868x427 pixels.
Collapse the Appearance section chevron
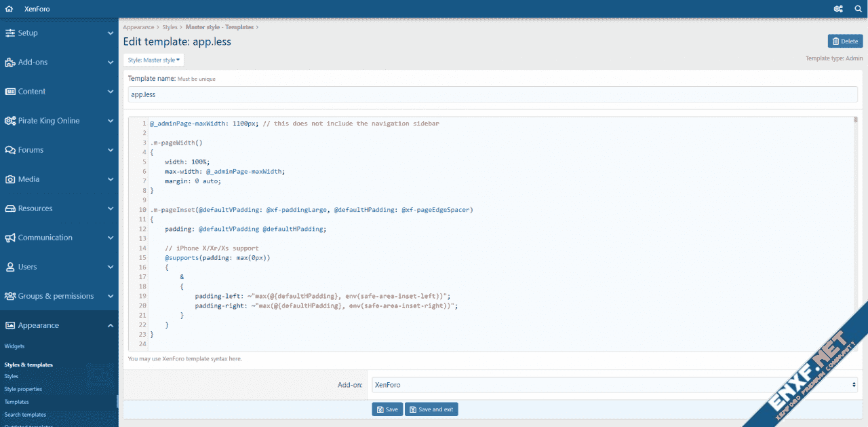(111, 326)
